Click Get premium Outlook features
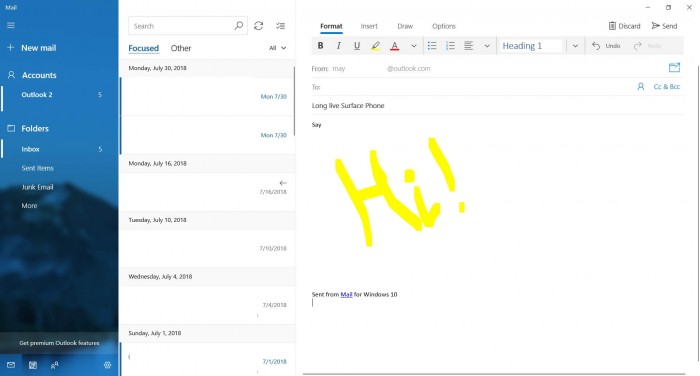 coord(59,343)
